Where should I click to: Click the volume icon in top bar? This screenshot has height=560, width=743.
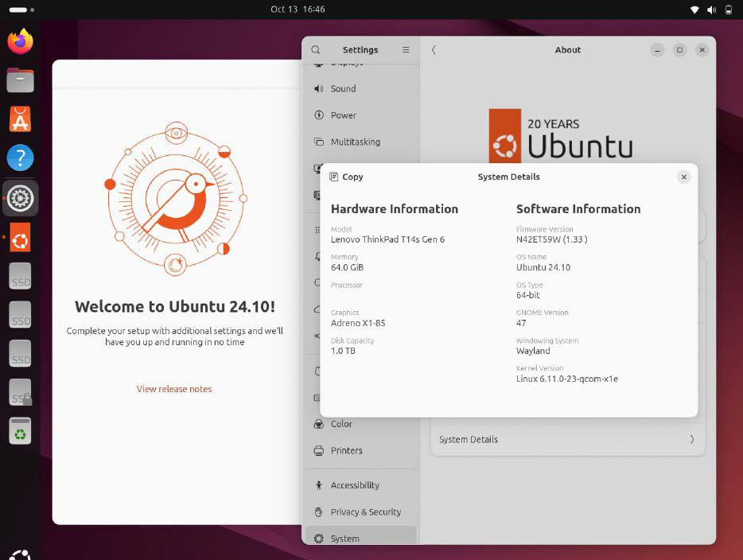(x=711, y=10)
